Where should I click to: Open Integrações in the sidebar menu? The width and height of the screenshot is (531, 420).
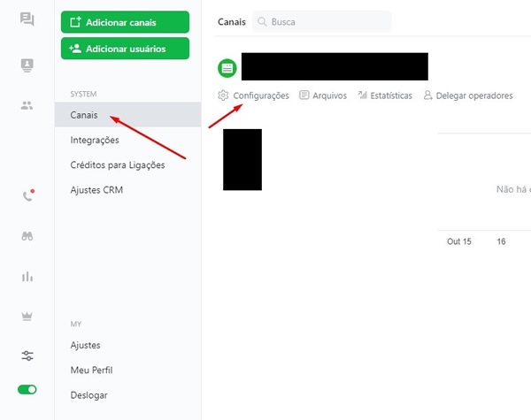pos(94,140)
